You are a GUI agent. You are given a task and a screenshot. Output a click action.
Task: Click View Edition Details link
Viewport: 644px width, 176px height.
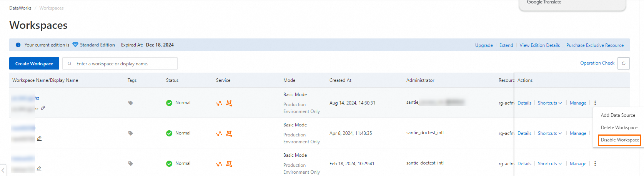click(x=539, y=45)
